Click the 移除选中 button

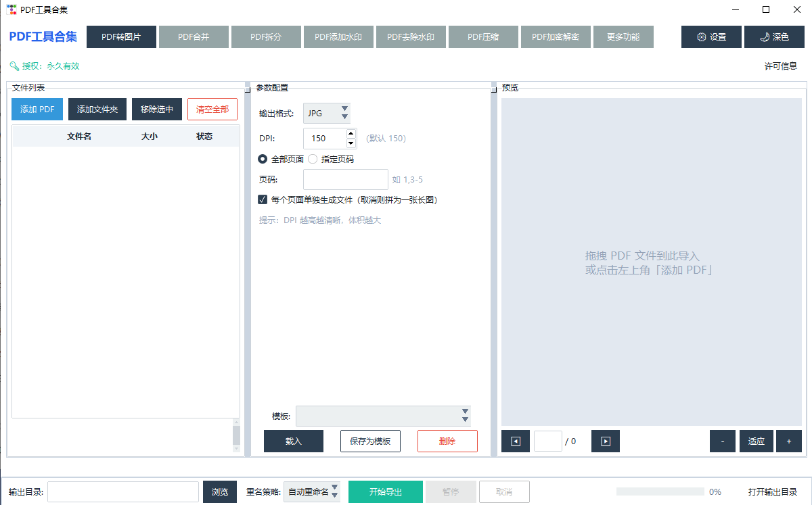157,109
